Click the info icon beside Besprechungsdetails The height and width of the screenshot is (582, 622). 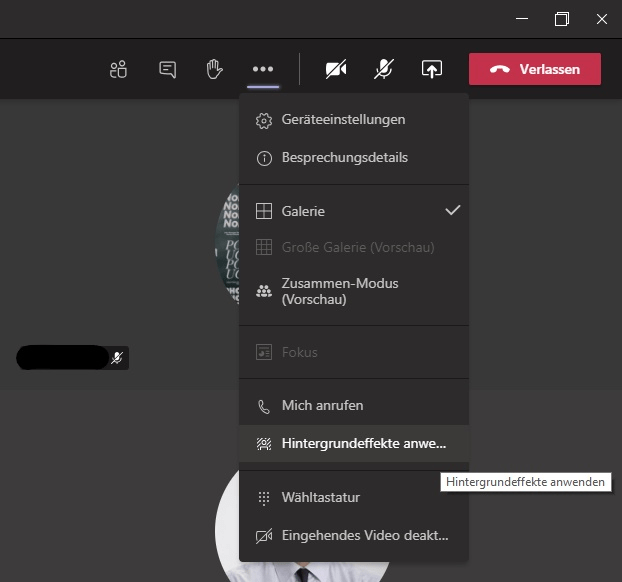click(x=264, y=158)
